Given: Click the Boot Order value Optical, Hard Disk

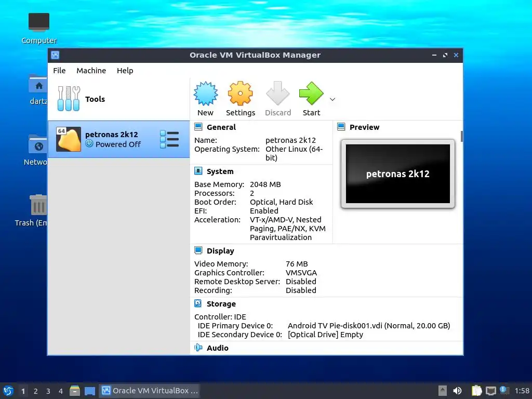Looking at the screenshot, I should 281,202.
